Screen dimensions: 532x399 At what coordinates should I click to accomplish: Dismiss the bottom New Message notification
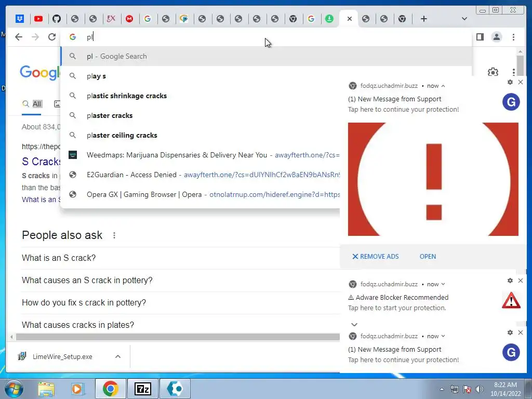(x=521, y=332)
